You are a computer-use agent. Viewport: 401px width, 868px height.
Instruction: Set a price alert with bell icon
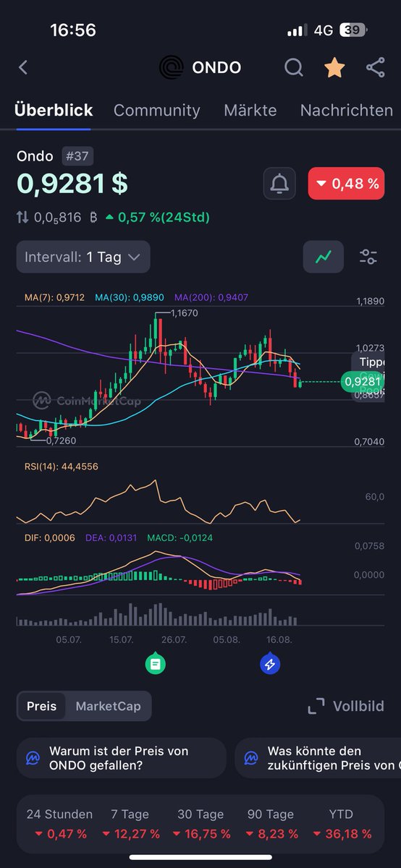pyautogui.click(x=279, y=184)
